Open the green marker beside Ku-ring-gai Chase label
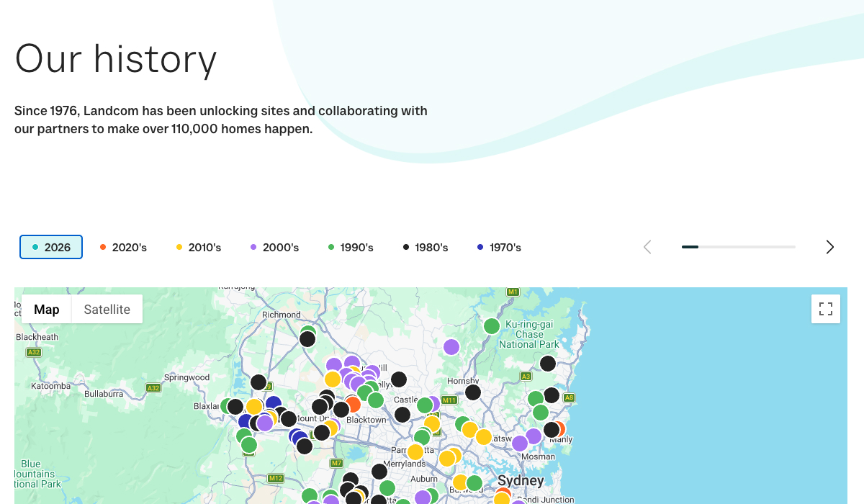The height and width of the screenshot is (504, 864). pyautogui.click(x=492, y=326)
